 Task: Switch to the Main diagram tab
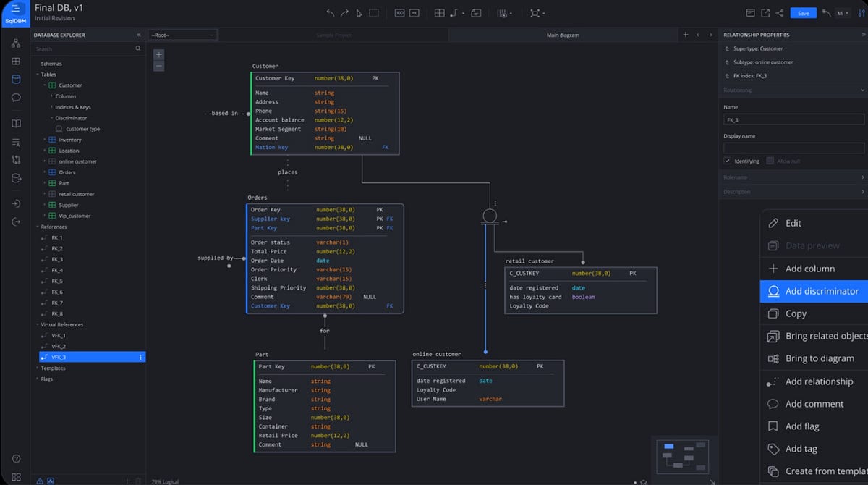[x=563, y=34]
